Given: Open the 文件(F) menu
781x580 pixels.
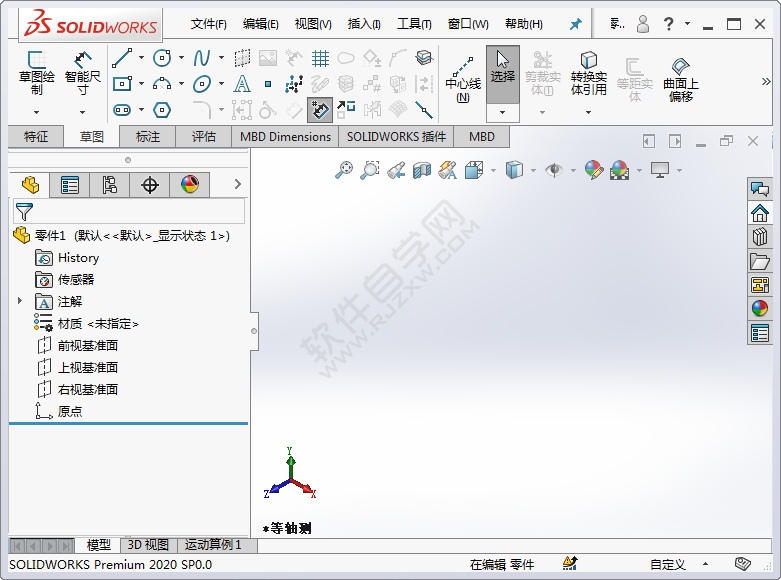Looking at the screenshot, I should 209,24.
